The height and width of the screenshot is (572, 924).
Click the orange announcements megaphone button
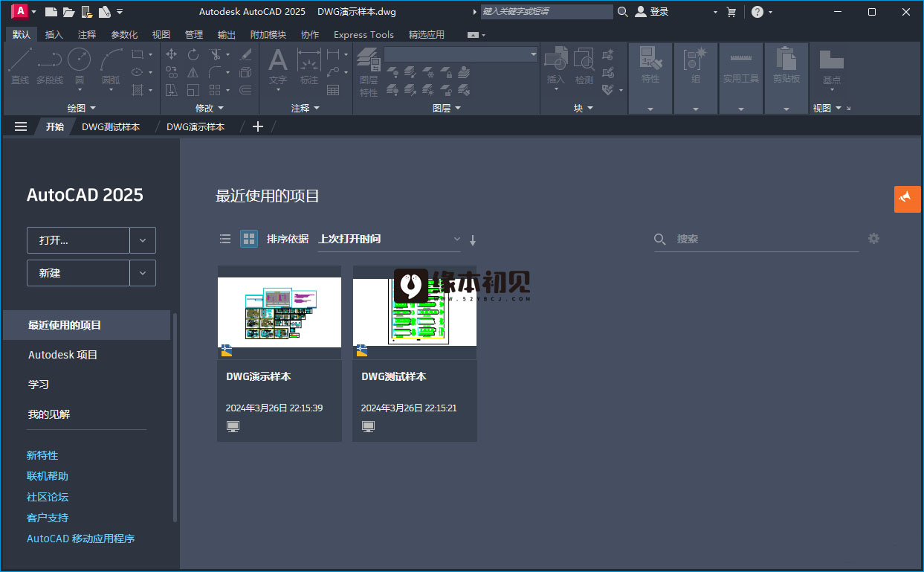coord(907,199)
